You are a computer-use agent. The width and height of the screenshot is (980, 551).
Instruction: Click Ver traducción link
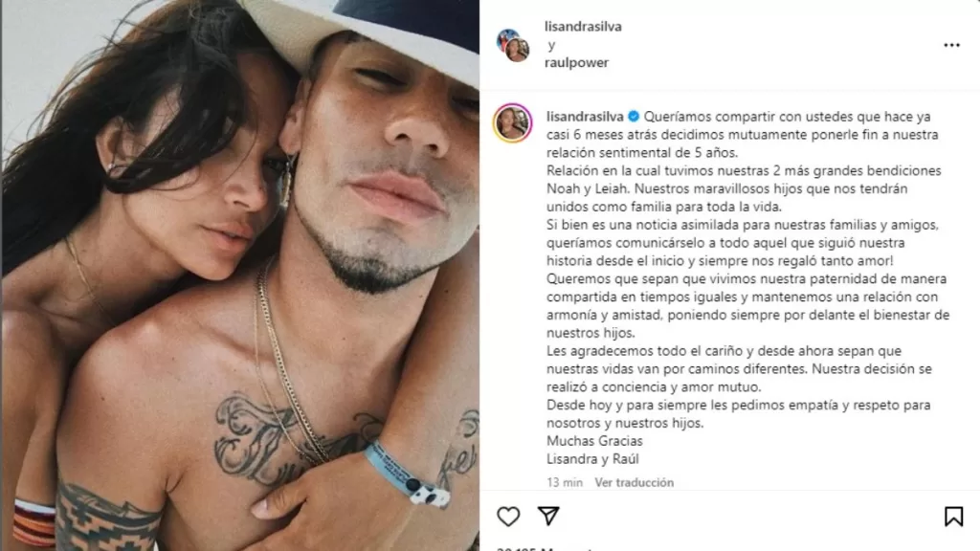[x=634, y=482]
